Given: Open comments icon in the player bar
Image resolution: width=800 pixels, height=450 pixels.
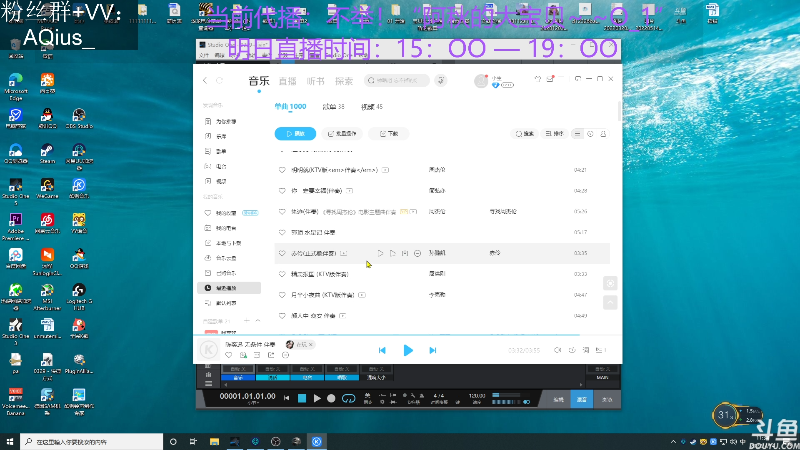Looking at the screenshot, I should 257,355.
